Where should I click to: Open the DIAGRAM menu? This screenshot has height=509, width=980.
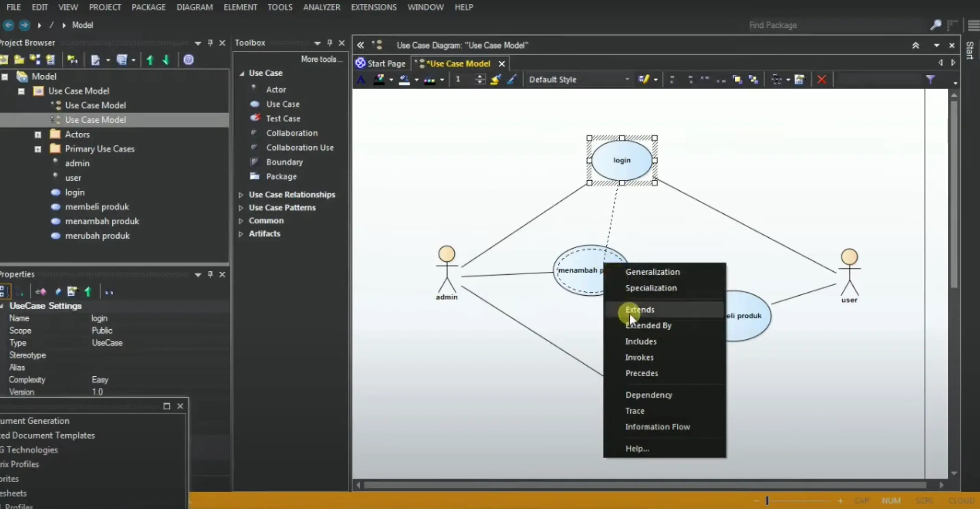194,7
